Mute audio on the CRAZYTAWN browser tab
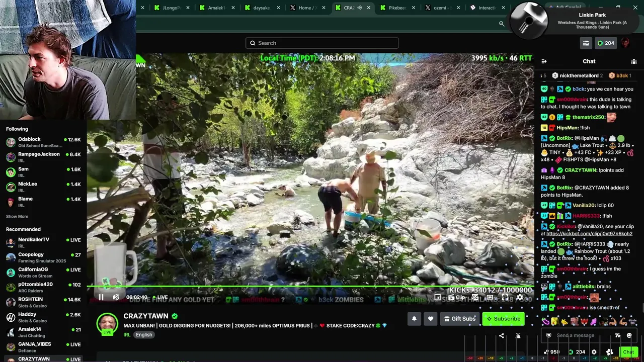The height and width of the screenshot is (362, 644). [359, 8]
